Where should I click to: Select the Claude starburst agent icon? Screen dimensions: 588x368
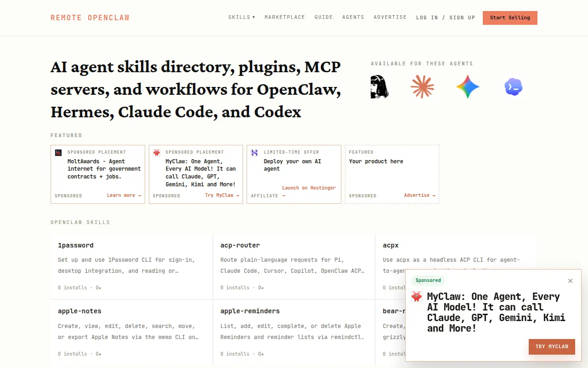click(x=422, y=86)
